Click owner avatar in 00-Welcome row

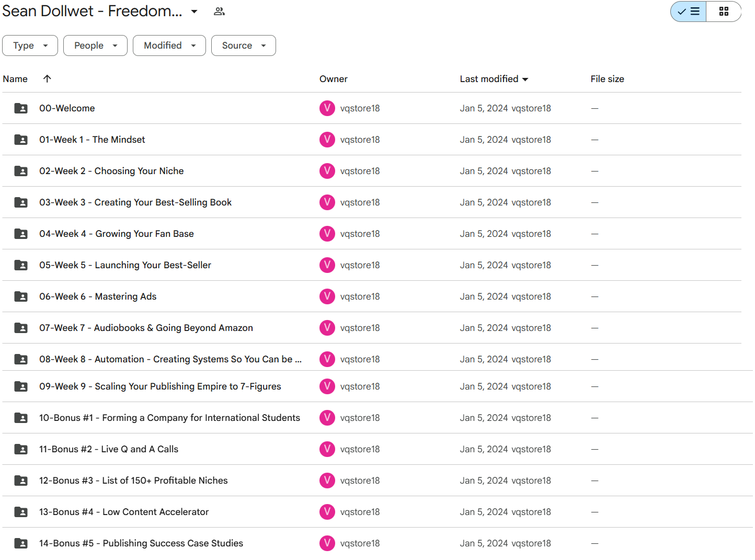(x=327, y=108)
